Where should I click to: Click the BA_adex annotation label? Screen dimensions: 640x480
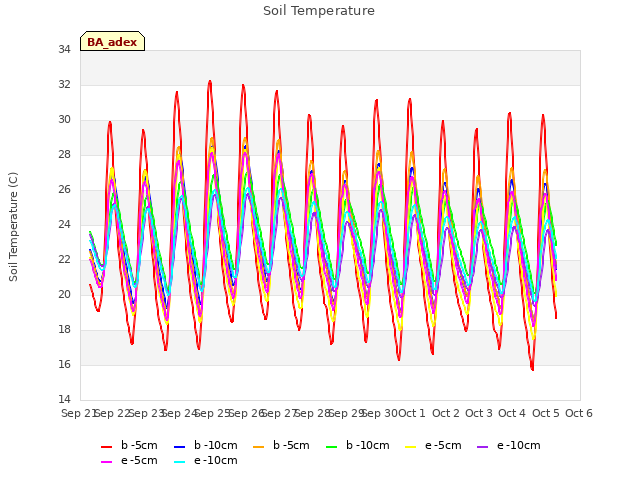(112, 42)
